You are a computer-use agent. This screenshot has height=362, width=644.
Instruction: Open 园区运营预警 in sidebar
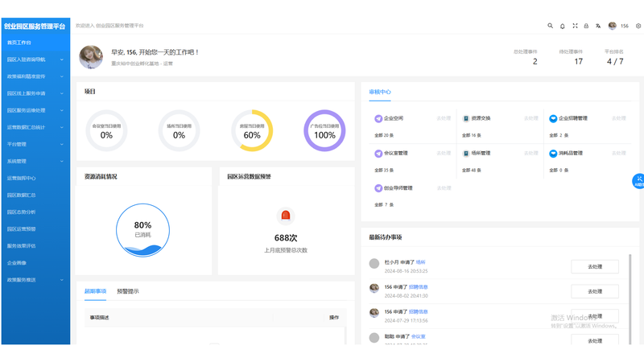[35, 229]
